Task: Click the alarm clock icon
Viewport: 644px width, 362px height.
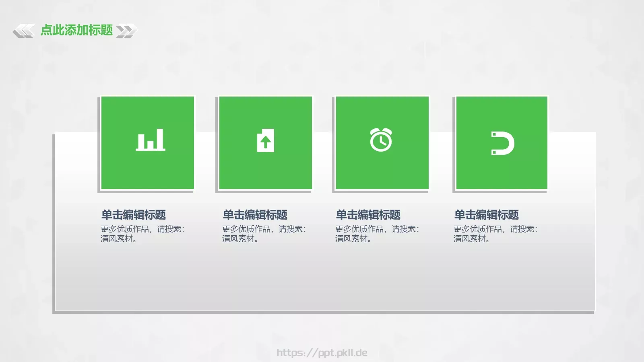Action: 381,140
